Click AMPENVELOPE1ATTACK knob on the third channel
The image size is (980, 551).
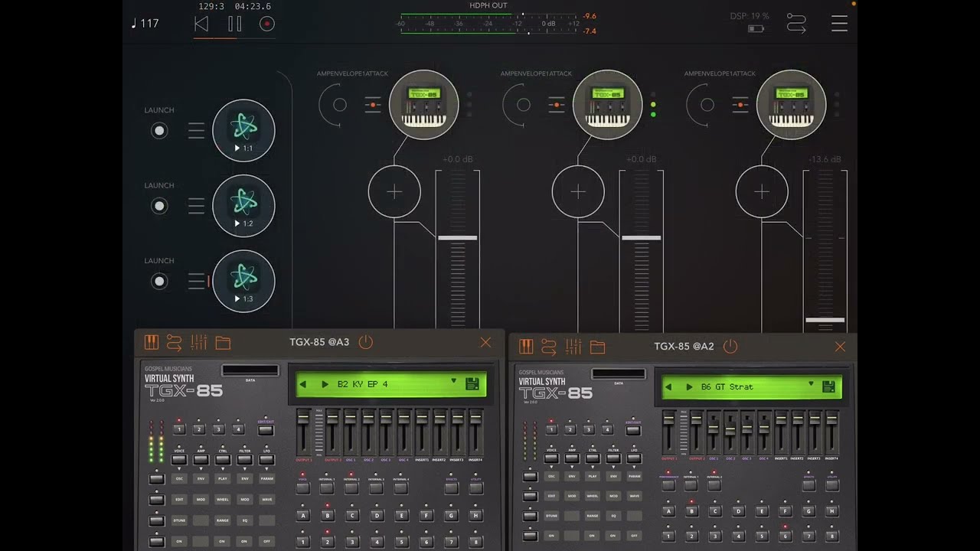pos(707,105)
